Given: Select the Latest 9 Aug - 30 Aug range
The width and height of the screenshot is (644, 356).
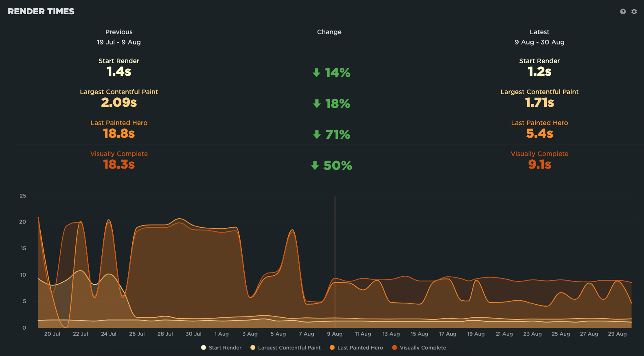Looking at the screenshot, I should pos(539,42).
